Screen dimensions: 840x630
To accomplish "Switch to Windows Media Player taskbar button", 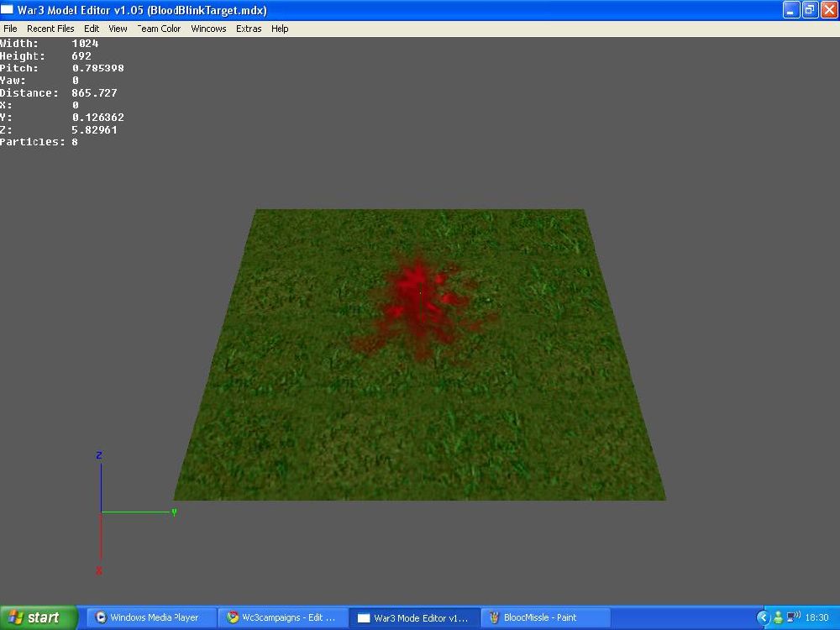I will [x=151, y=617].
